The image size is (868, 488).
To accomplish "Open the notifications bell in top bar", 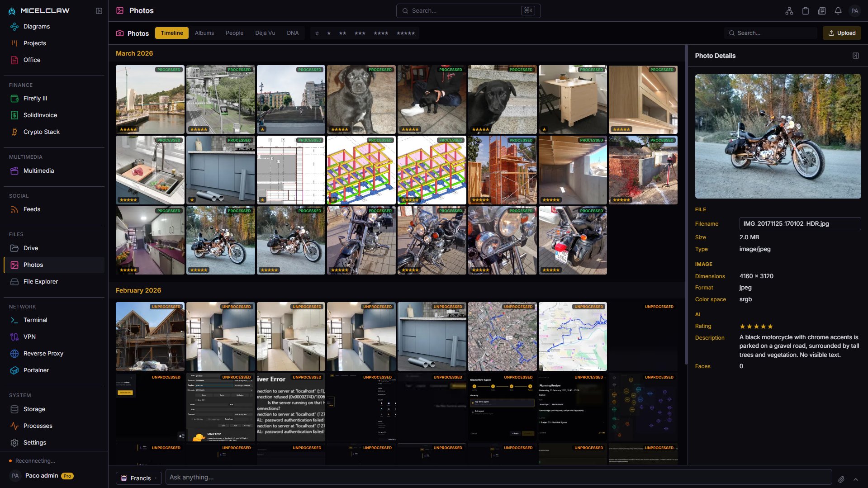I will click(838, 10).
